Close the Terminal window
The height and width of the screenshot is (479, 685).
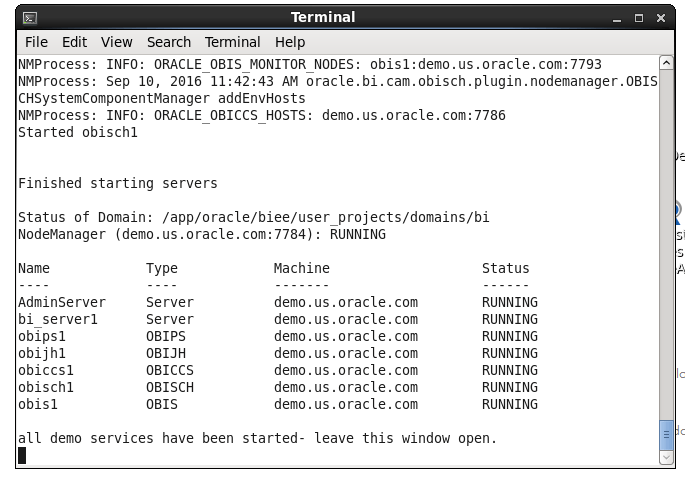coord(661,18)
